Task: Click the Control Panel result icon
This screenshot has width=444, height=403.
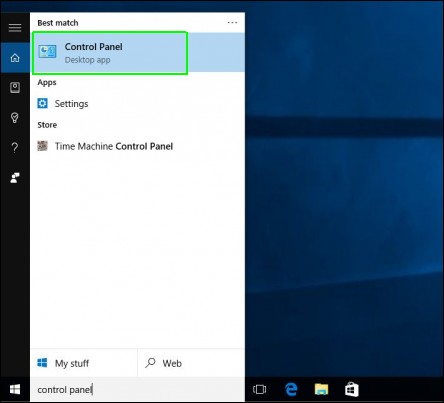Action: (x=47, y=52)
